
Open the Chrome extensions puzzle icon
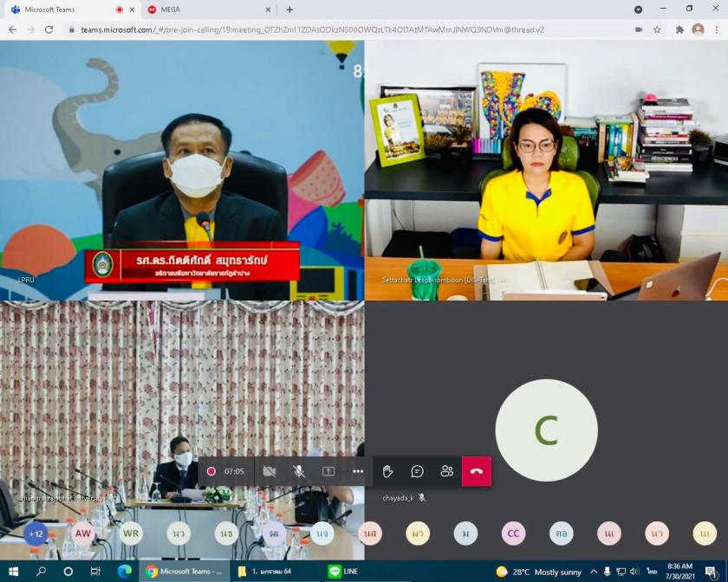click(679, 29)
